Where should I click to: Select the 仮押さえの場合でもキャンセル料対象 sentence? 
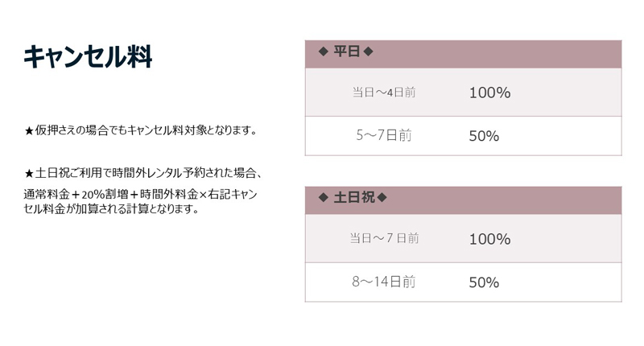point(146,130)
